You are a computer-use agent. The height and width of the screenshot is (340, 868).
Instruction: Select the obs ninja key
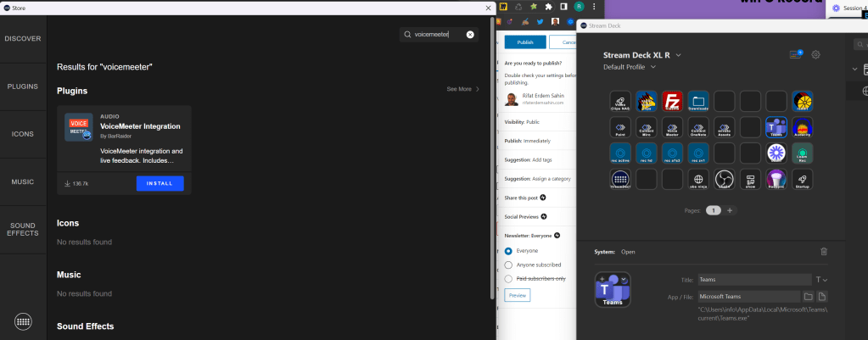[x=698, y=179]
